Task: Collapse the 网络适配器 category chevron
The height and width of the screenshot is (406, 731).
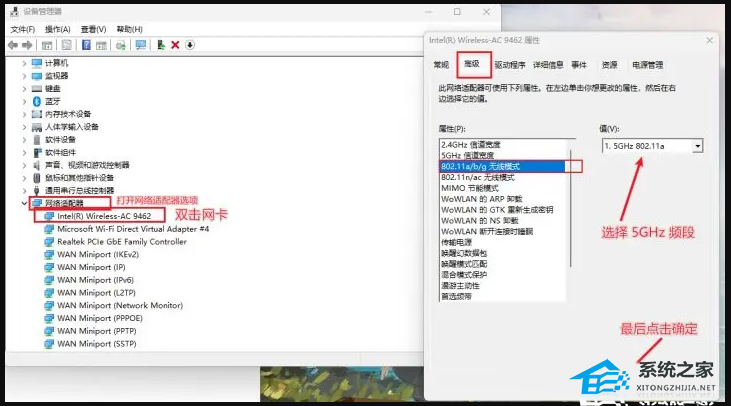Action: 24,203
